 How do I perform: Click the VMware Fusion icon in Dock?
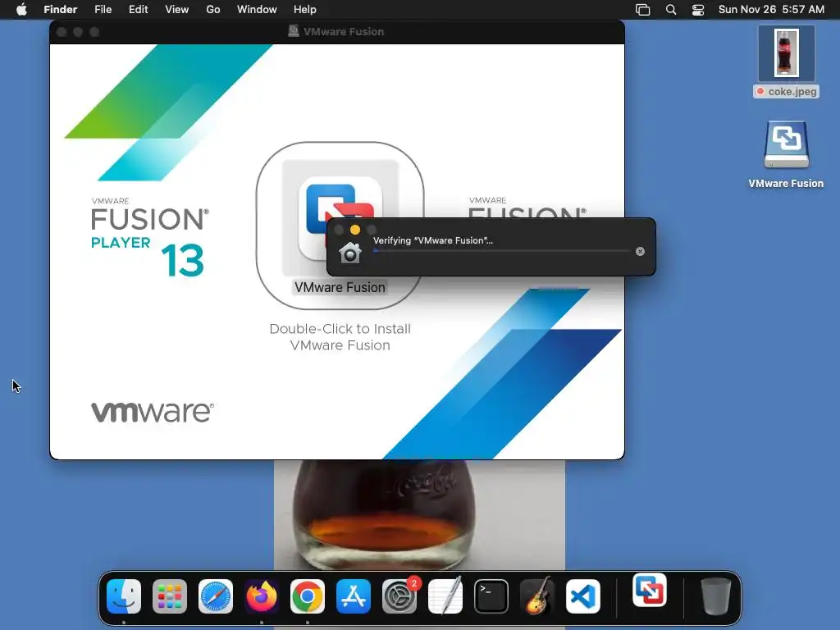point(650,590)
